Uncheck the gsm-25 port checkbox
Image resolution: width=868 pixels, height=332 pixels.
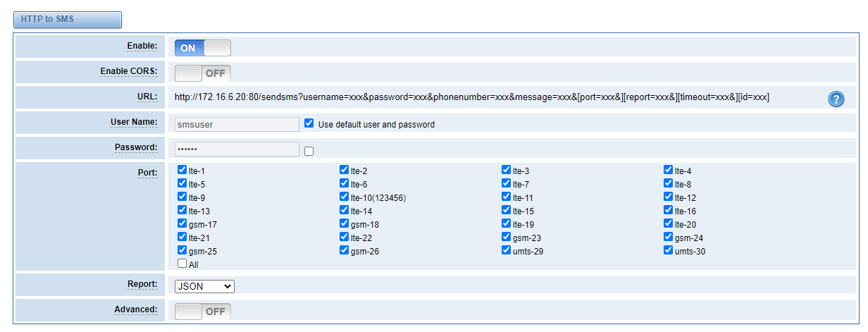point(182,250)
